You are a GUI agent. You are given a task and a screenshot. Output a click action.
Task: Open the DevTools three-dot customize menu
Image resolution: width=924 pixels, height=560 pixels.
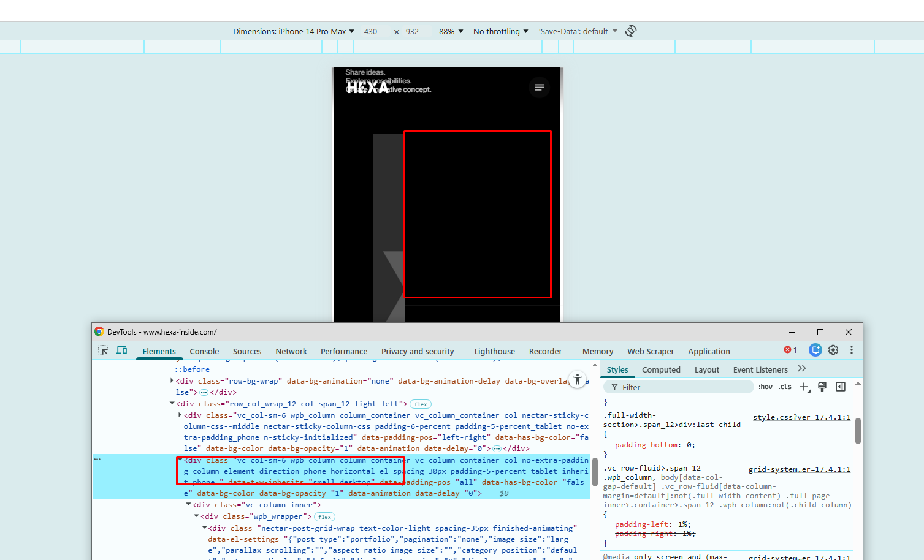click(x=851, y=350)
